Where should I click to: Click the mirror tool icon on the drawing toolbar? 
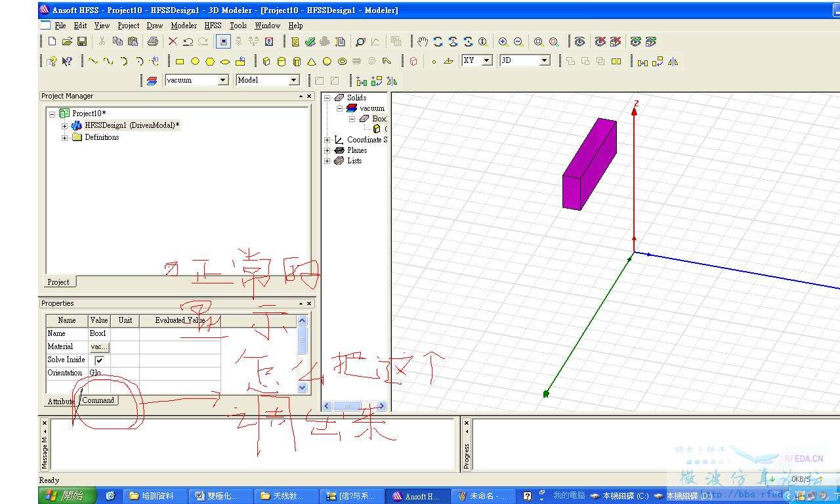(x=672, y=61)
